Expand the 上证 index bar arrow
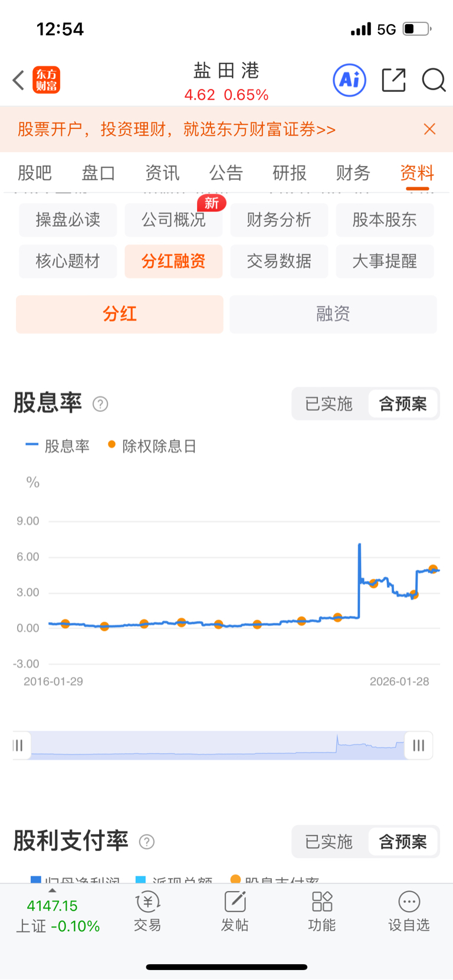The image size is (453, 980). [52, 890]
